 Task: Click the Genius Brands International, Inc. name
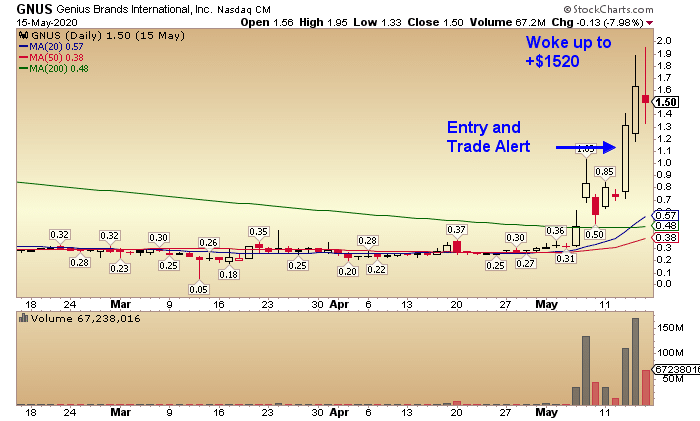coord(134,9)
